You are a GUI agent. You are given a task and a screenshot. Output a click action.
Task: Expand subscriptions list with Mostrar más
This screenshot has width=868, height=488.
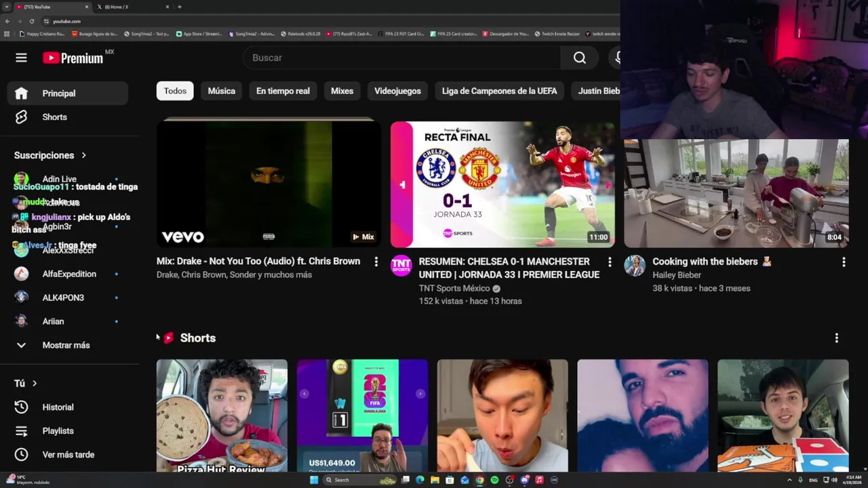[66, 345]
